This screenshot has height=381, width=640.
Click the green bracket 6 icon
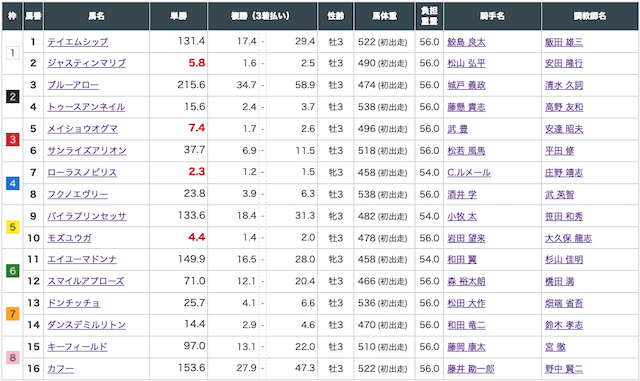13,270
